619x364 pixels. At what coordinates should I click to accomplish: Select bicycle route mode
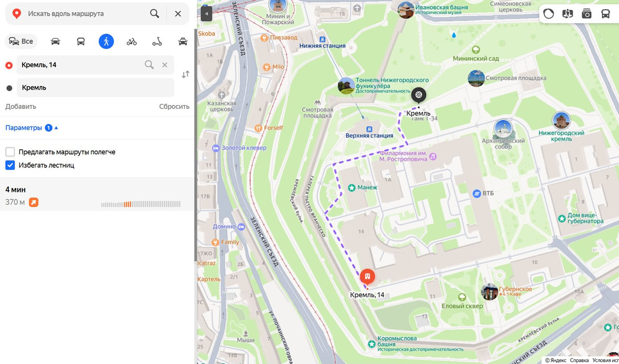132,41
